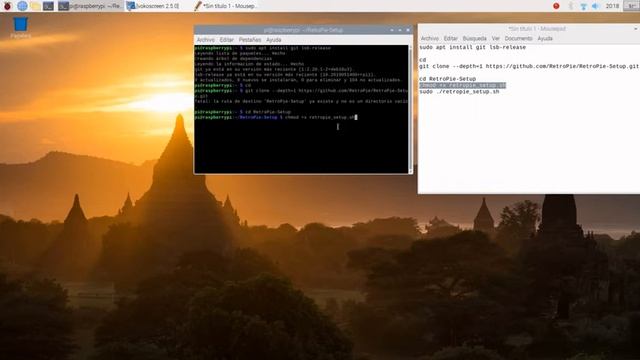Click the red vokoscreen recording tray icon
This screenshot has width=640, height=360.
coord(556,6)
